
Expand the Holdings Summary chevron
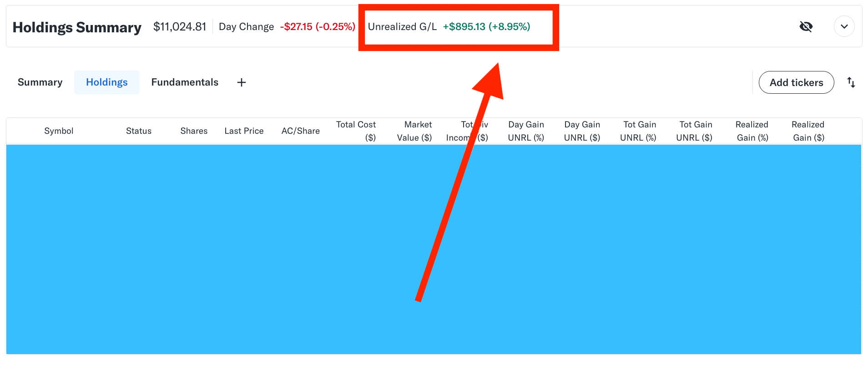(844, 26)
